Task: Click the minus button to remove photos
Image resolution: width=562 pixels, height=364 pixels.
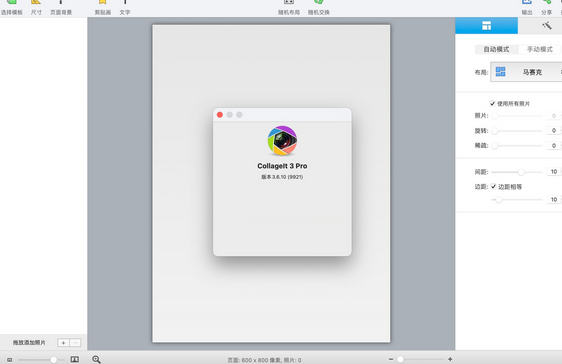Action: click(x=75, y=343)
